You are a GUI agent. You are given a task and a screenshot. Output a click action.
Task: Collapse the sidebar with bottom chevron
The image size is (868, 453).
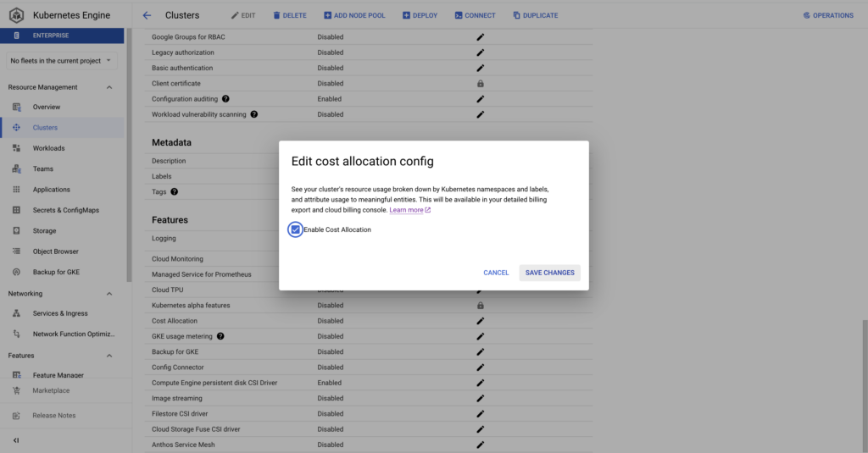(16, 440)
